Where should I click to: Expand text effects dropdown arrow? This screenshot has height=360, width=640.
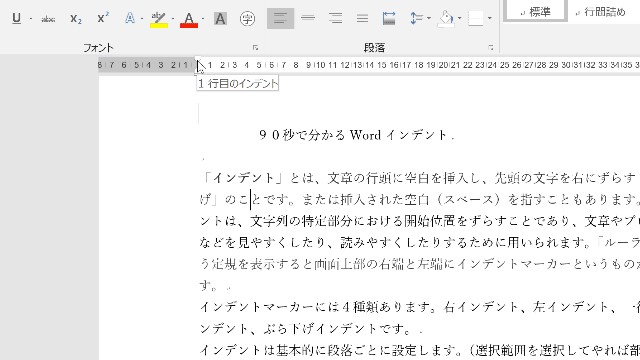point(142,19)
